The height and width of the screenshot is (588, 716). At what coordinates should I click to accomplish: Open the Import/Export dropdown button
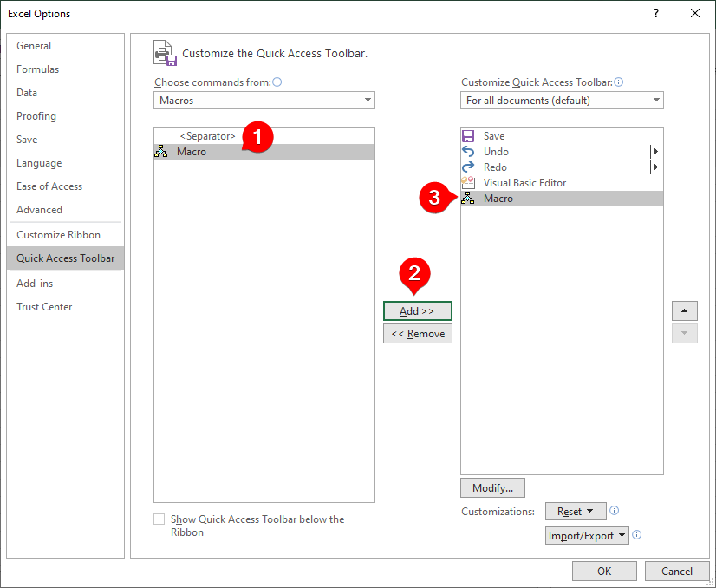587,535
